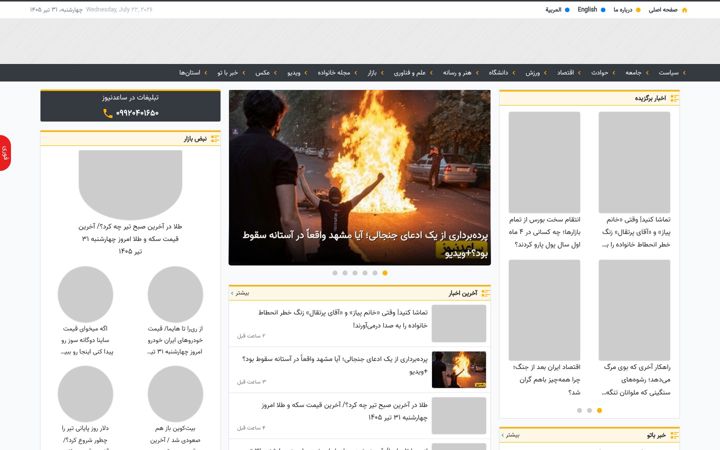Open market story اگه میخوای قیمت ساینا
Image resolution: width=720 pixels, height=450 pixels.
pos(85,340)
